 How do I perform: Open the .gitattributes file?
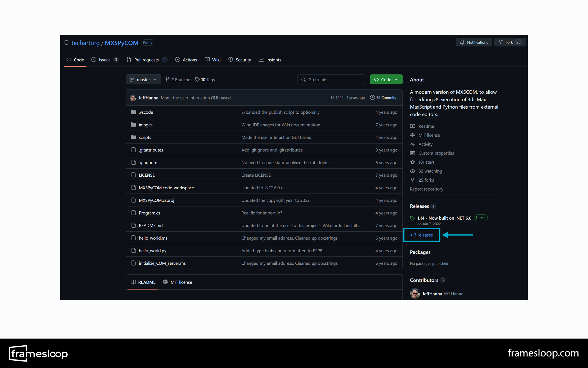tap(151, 150)
